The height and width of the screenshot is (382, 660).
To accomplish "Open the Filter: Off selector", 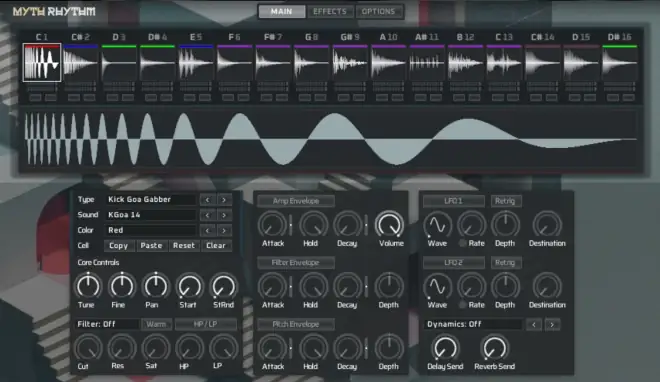I will point(107,324).
